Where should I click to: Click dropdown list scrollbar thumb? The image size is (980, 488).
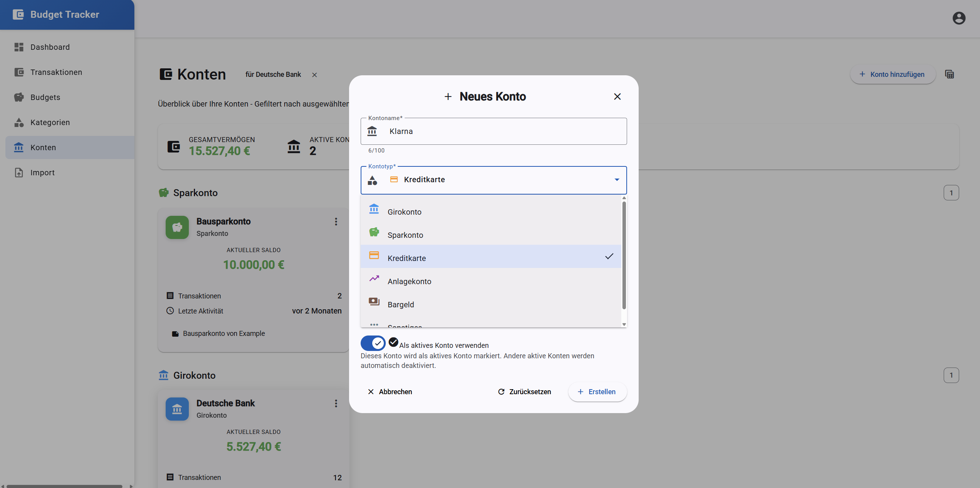pyautogui.click(x=624, y=255)
